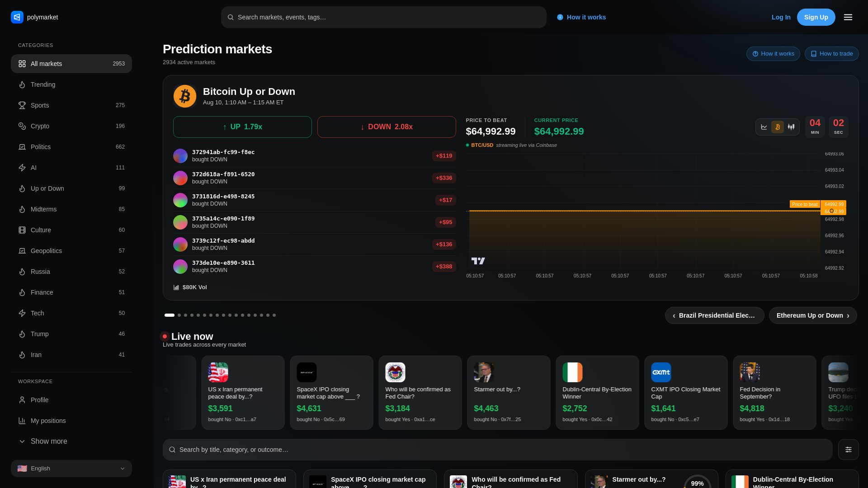The image size is (868, 488).
Task: Click avatar of trader 372941ab-fc99-f8ec
Action: pyautogui.click(x=180, y=156)
